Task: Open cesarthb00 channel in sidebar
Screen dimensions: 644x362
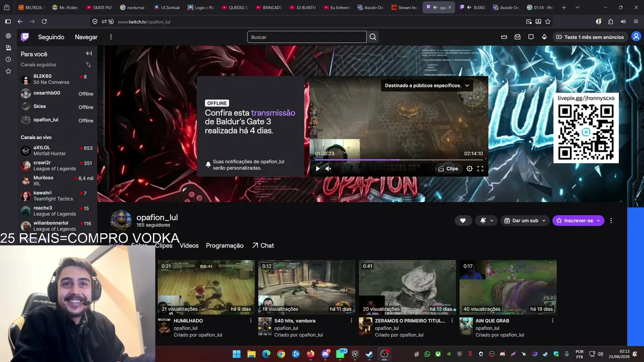Action: (x=57, y=94)
